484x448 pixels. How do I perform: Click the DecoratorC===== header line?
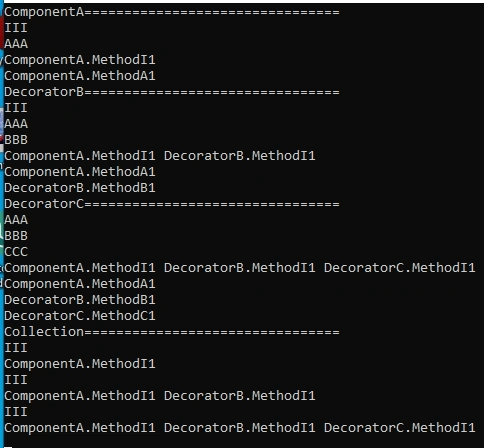[172, 204]
